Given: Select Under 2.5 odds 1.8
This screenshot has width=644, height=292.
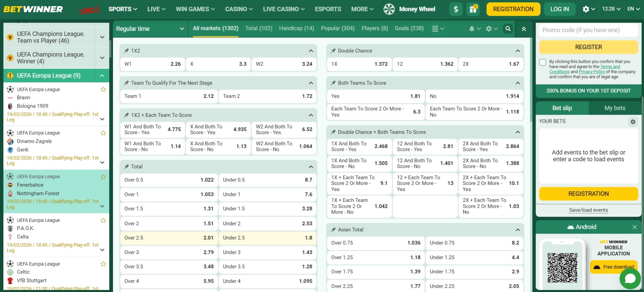Looking at the screenshot, I should [x=267, y=238].
